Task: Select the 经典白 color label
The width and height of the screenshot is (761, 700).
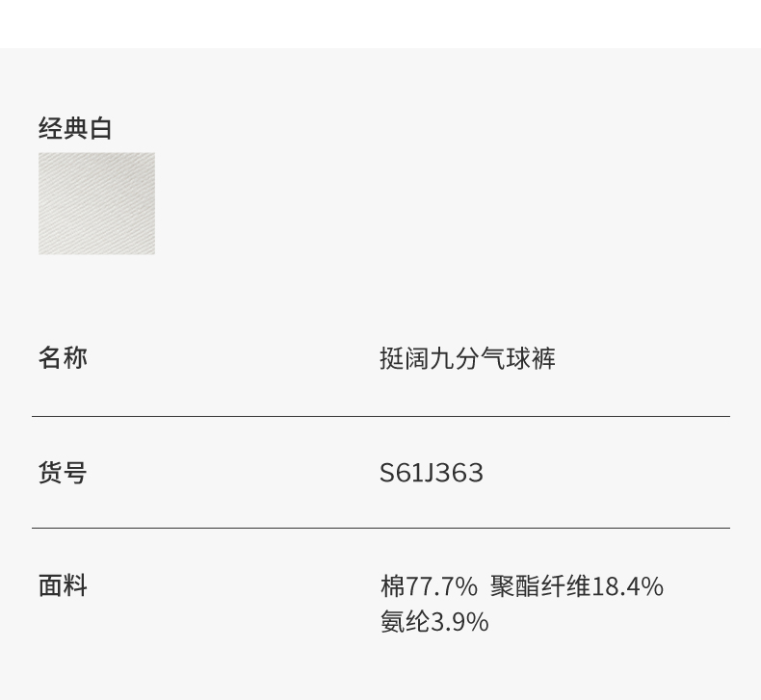Action: tap(75, 128)
